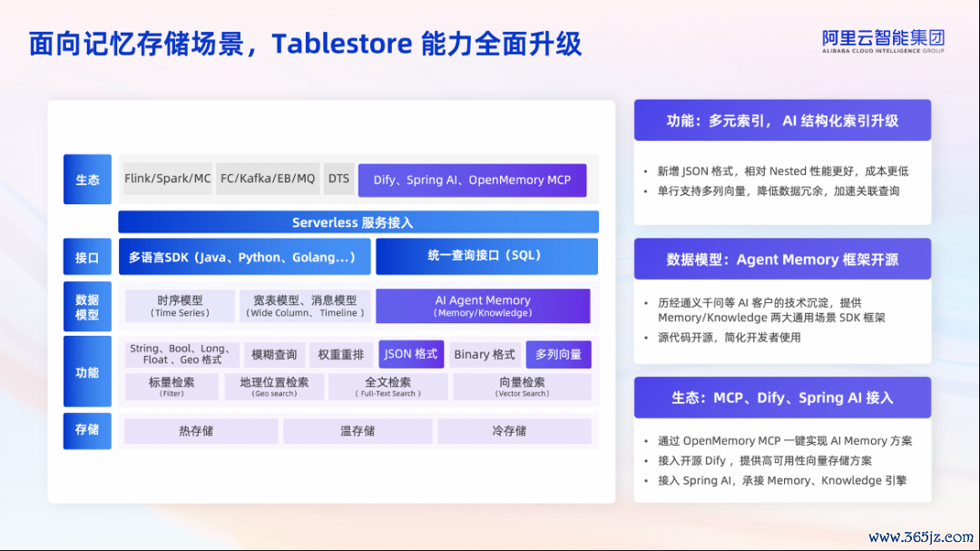This screenshot has height=551, width=980.
Task: Click the 温存储 box
Action: [x=358, y=431]
